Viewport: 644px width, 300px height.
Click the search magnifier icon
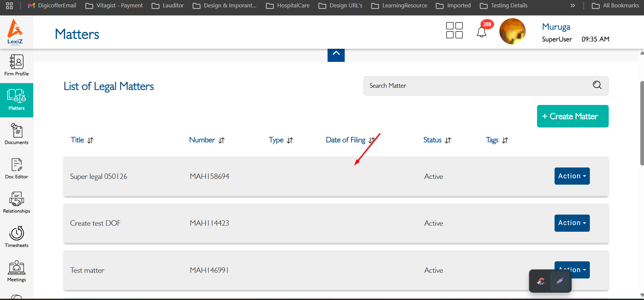597,85
